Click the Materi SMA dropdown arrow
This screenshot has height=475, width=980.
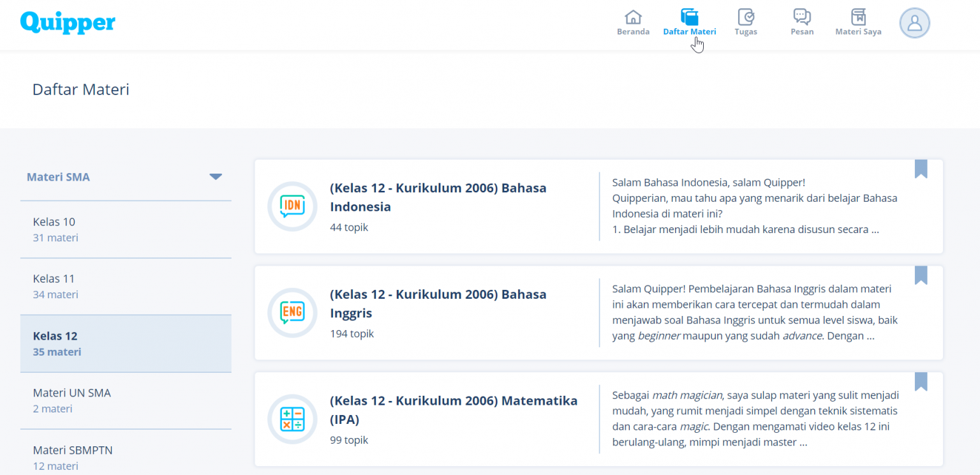216,176
